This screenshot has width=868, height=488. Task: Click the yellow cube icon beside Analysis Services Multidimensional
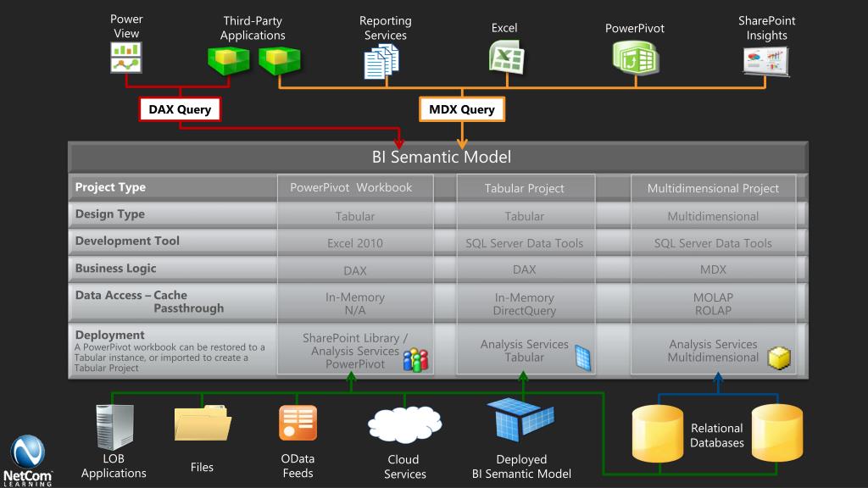[779, 358]
